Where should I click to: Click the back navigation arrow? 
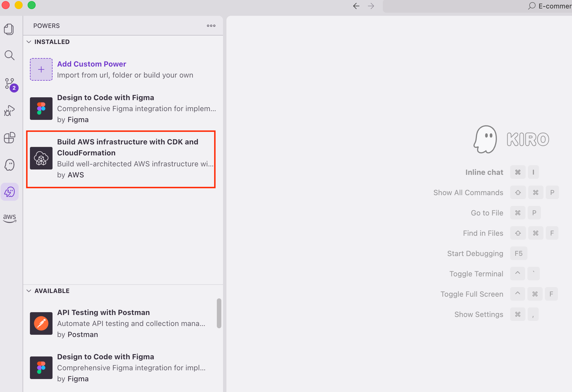[356, 6]
